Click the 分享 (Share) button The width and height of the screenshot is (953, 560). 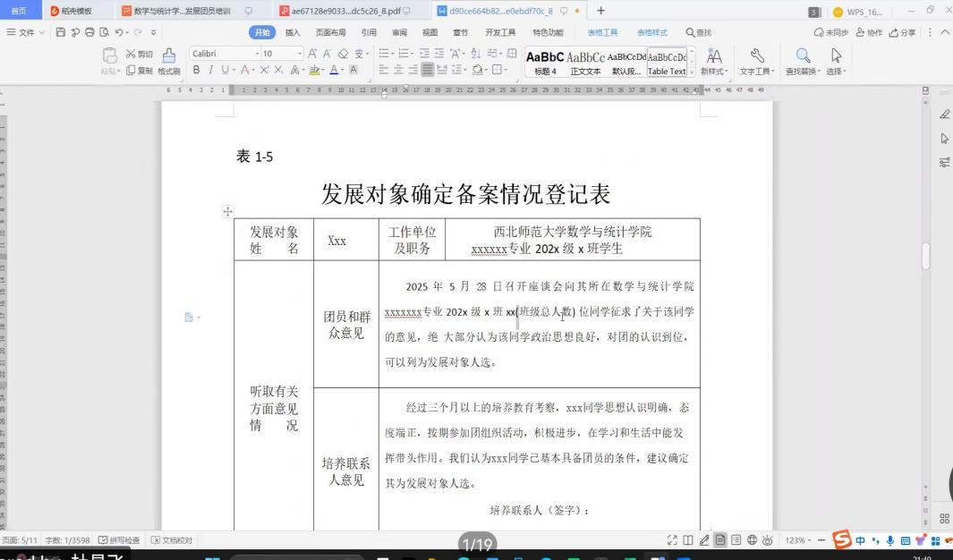tap(902, 33)
